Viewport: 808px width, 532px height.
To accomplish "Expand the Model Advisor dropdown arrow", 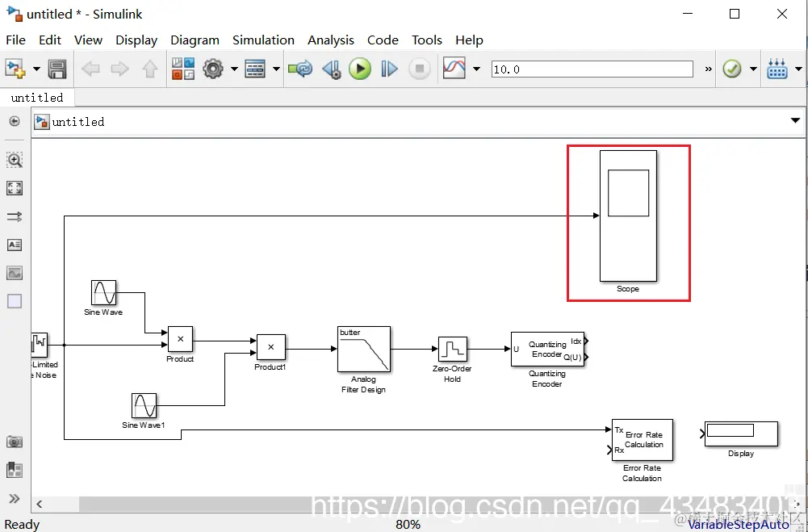I will [x=753, y=69].
